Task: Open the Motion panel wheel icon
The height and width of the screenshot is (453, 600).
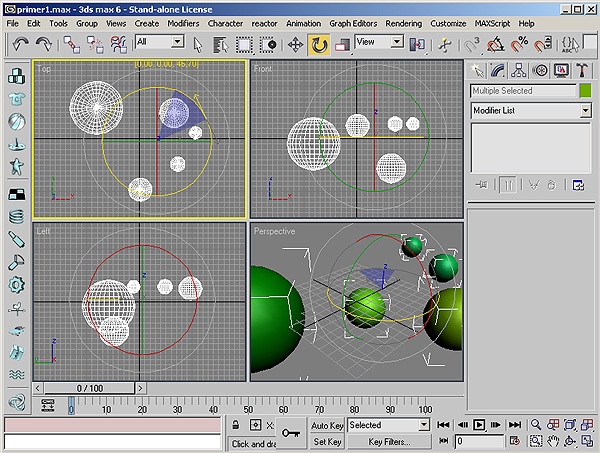Action: tap(540, 69)
